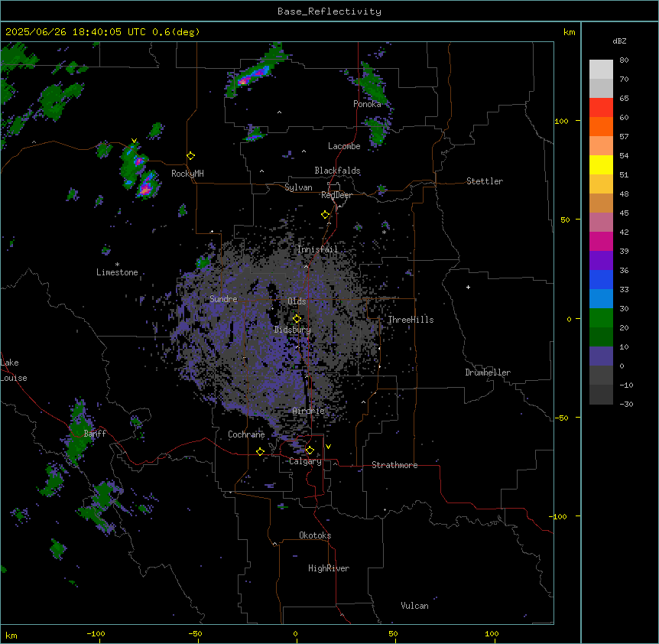659x644 pixels.
Task: Click the blue 36-33 dBZ legend swatch
Action: click(601, 280)
